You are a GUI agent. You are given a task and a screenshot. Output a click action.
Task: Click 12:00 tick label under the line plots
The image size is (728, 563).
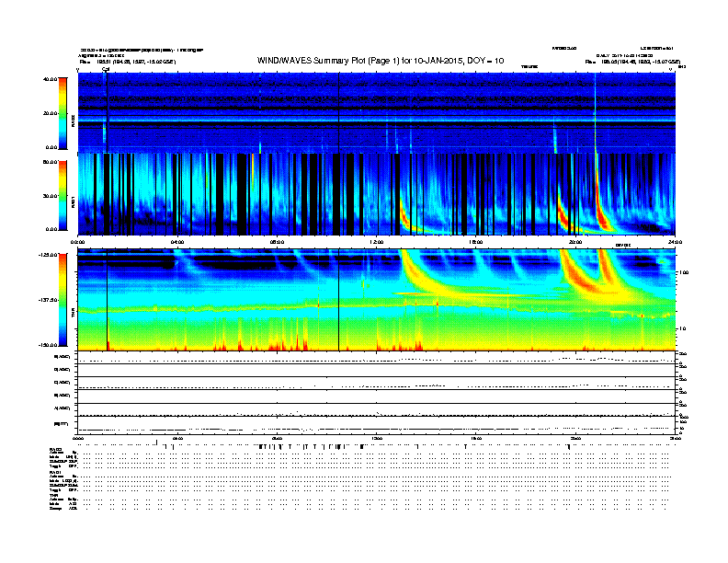point(377,438)
